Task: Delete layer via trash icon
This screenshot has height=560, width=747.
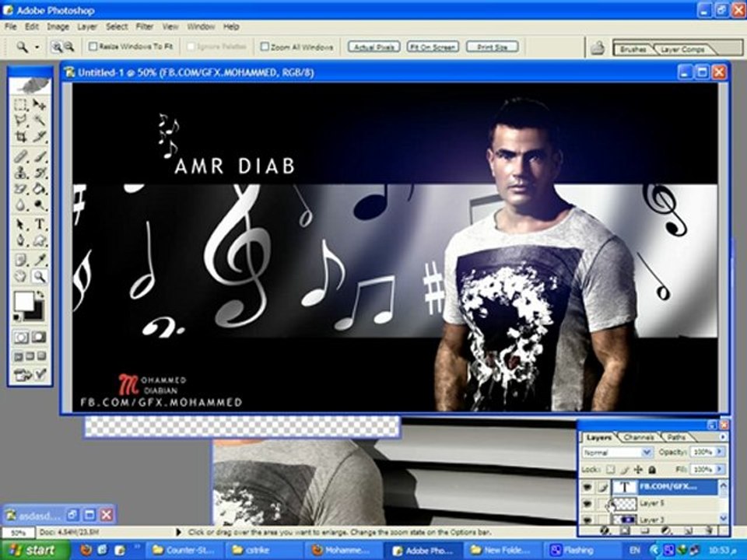Action: pyautogui.click(x=709, y=530)
